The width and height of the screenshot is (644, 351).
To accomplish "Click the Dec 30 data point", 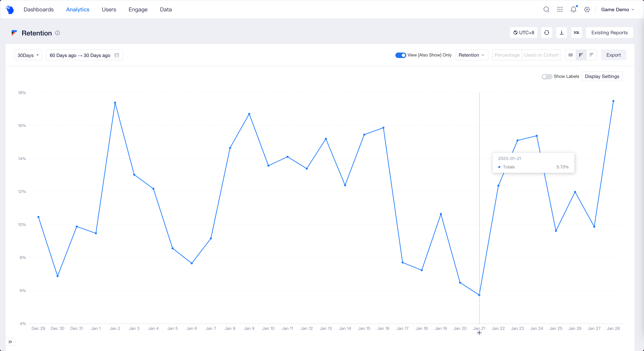I will click(x=57, y=276).
